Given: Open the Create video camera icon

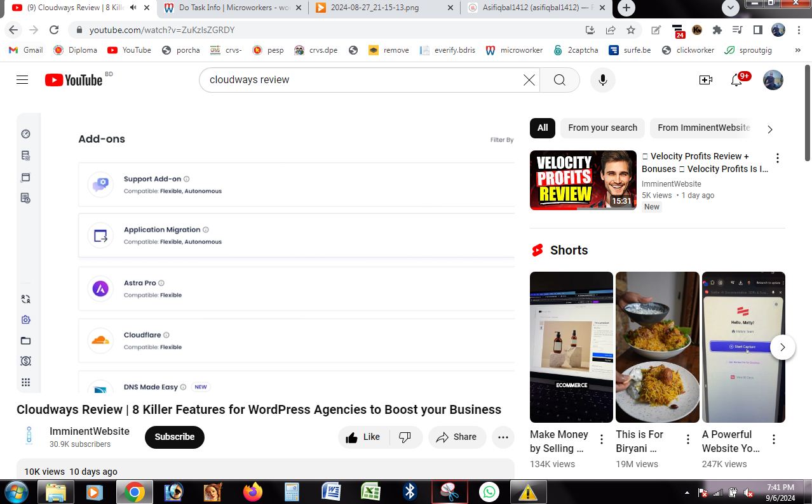Looking at the screenshot, I should [x=705, y=80].
